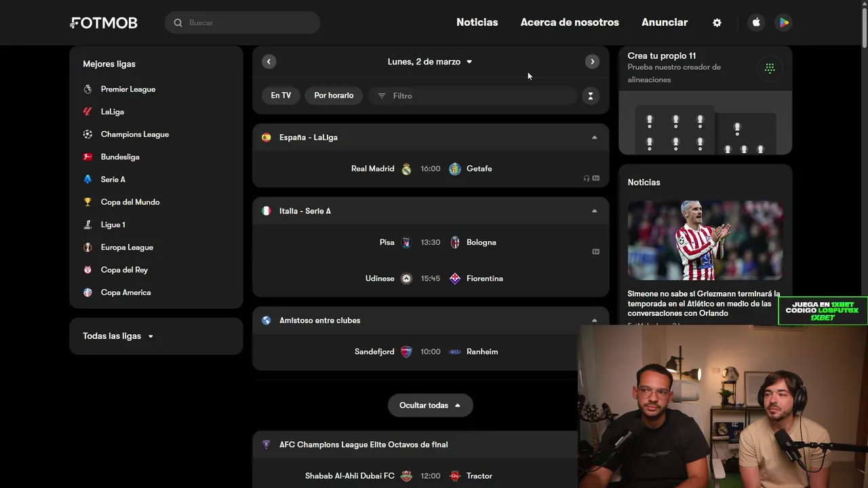Click the TV icon in Serie A section

[596, 251]
